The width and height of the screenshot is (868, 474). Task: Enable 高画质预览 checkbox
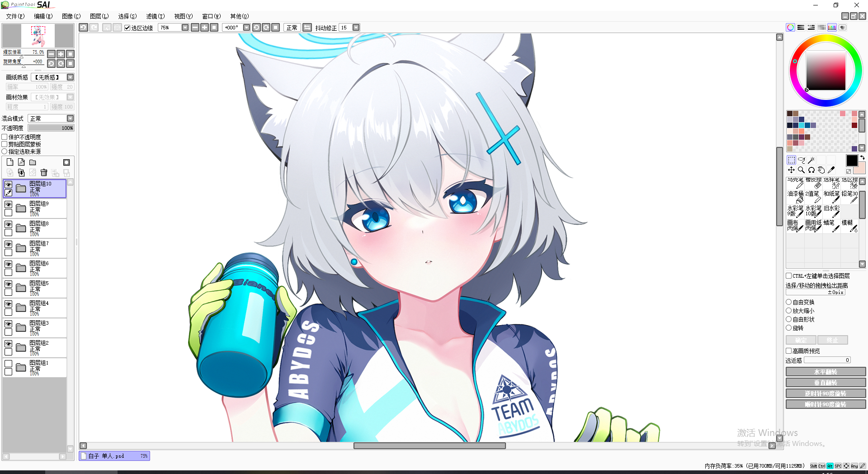(788, 351)
